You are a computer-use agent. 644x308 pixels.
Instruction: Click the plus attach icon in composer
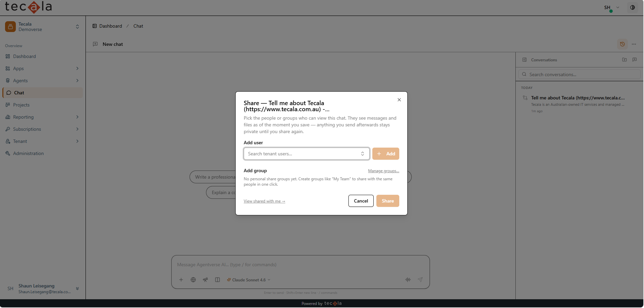pos(181,280)
